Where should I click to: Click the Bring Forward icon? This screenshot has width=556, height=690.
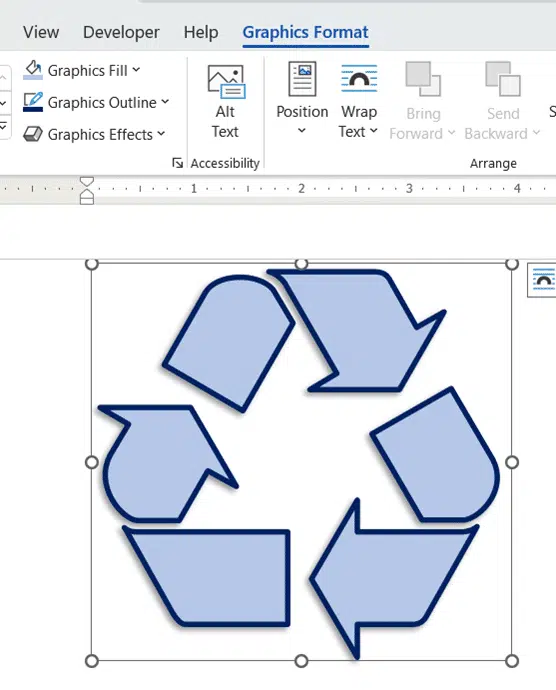pyautogui.click(x=423, y=79)
